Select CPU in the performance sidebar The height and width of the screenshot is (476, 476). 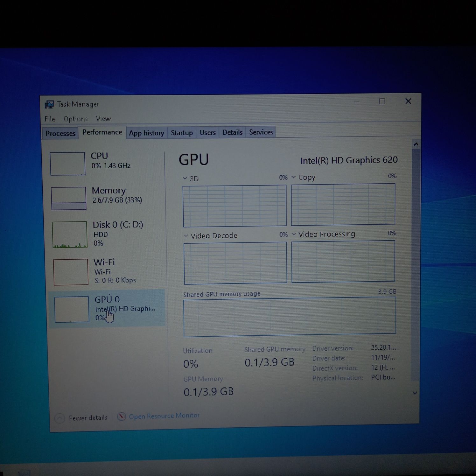tap(107, 163)
